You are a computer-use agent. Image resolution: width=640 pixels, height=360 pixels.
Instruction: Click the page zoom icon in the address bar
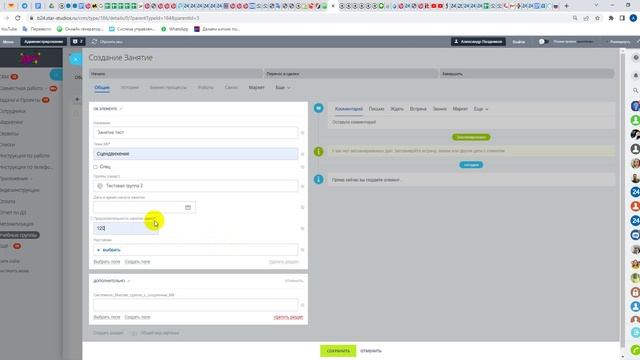tap(575, 18)
